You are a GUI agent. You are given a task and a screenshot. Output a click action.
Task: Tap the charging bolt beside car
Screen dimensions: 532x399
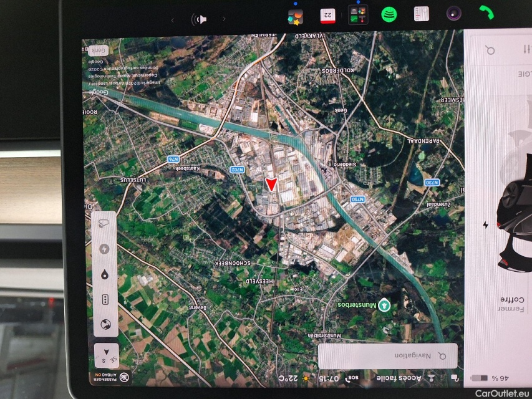(x=485, y=225)
